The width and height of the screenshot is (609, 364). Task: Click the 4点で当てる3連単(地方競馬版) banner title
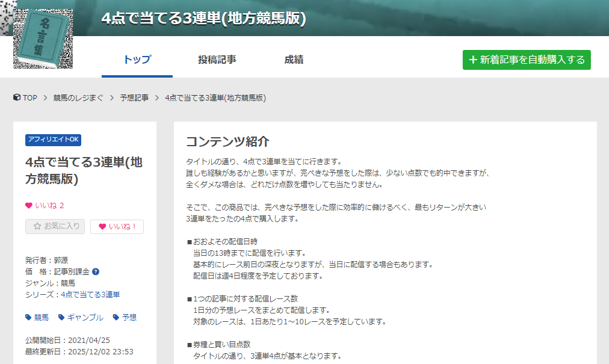203,19
